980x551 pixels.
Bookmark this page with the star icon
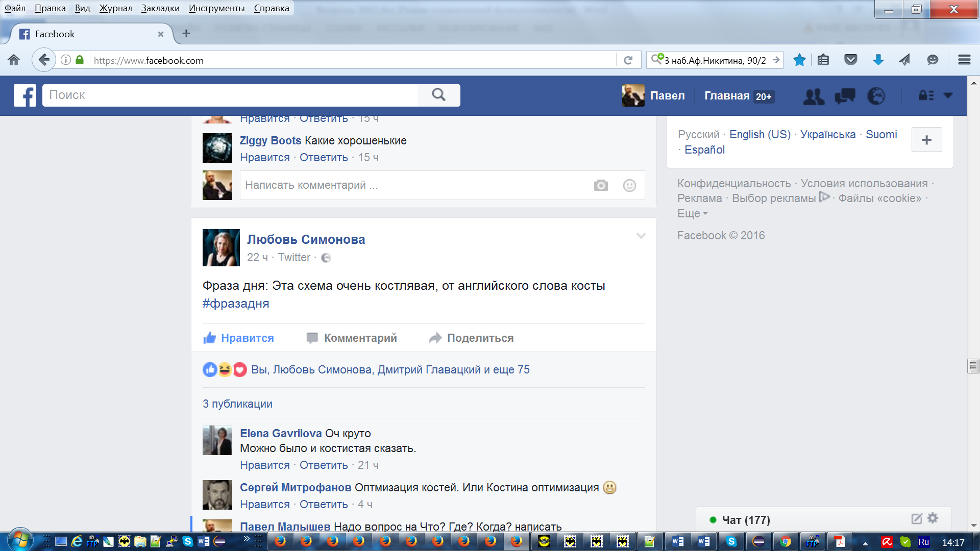799,60
